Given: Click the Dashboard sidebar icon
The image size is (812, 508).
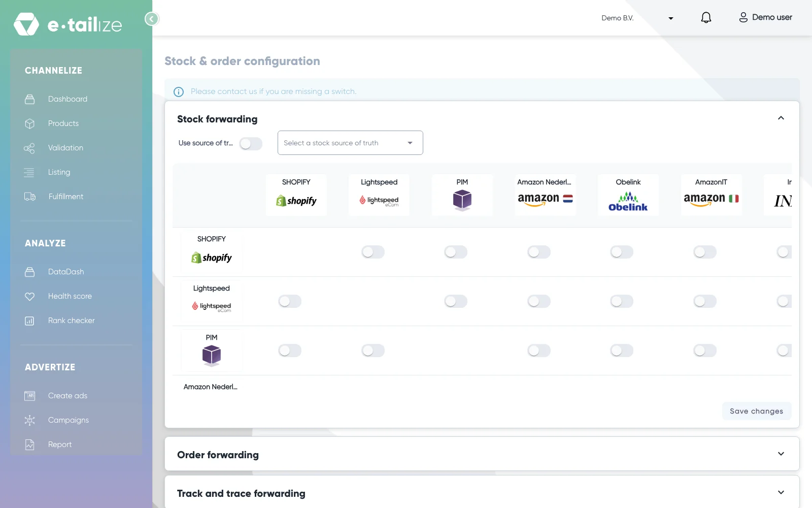Looking at the screenshot, I should [30, 99].
